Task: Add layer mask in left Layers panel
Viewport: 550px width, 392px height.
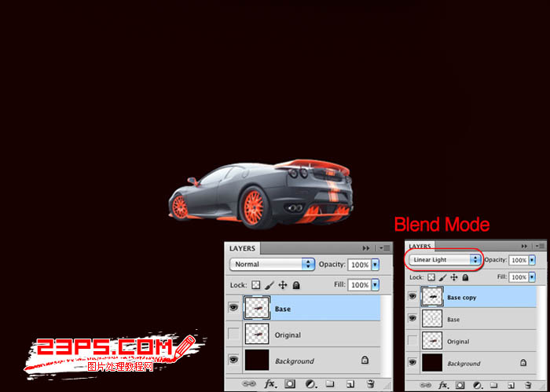Action: click(x=290, y=384)
